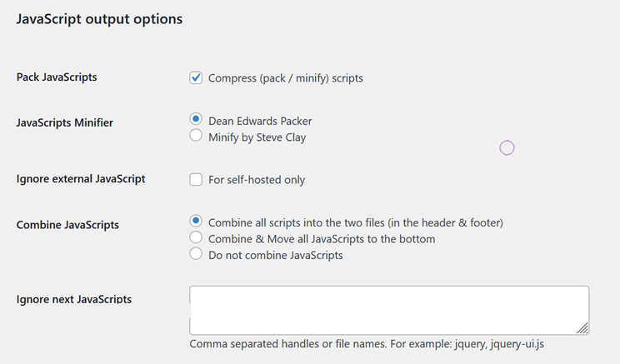Image resolution: width=620 pixels, height=364 pixels.
Task: Select the Do not combine JavaScripts radio
Action: (x=196, y=253)
